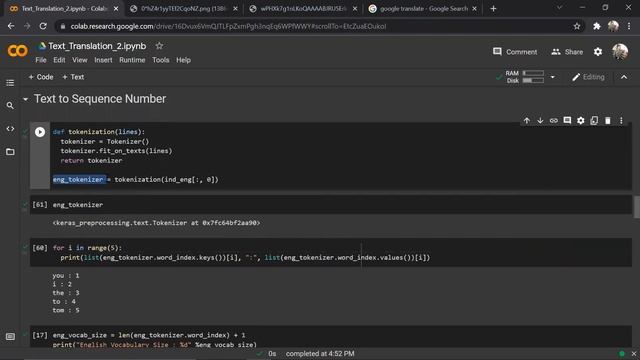Run the tokenization code cell

40,132
